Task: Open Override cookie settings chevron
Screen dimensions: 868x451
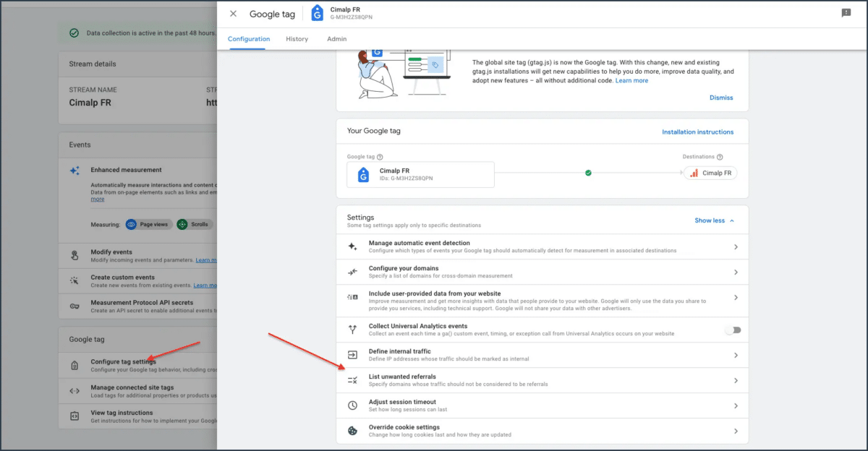Action: click(x=736, y=431)
